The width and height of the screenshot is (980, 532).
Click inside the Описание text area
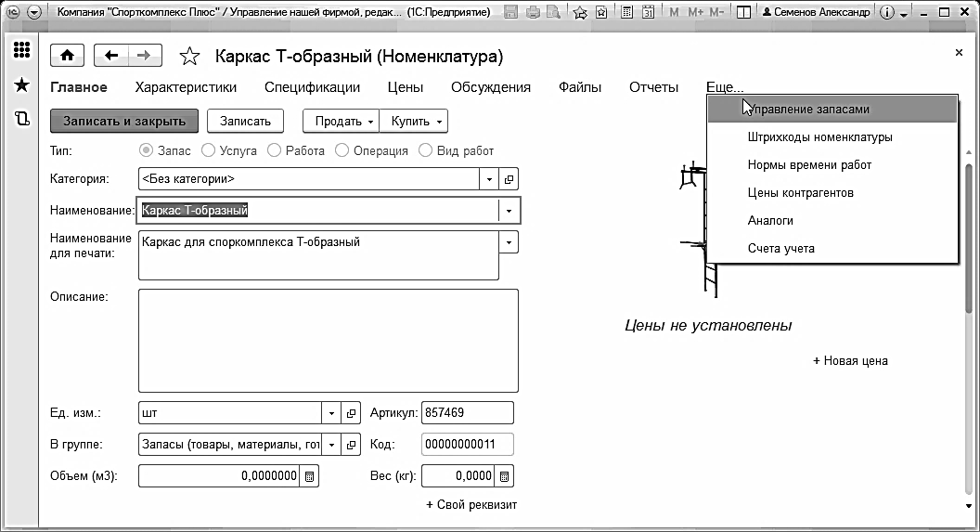[329, 341]
